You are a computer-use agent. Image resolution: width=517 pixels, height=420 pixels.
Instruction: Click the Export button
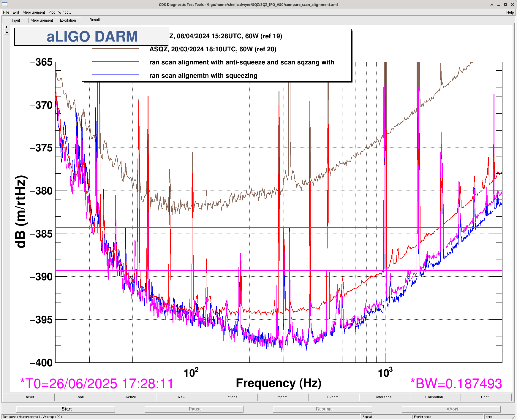coord(334,397)
